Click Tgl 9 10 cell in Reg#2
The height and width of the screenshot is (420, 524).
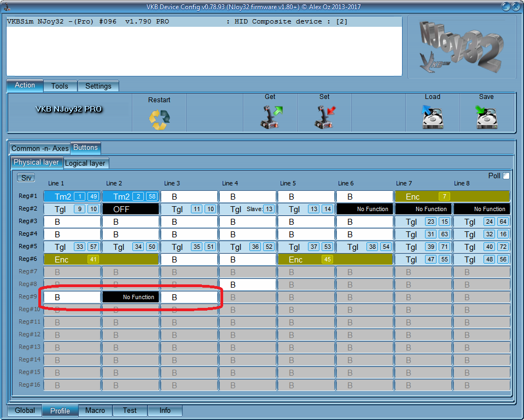click(x=72, y=209)
